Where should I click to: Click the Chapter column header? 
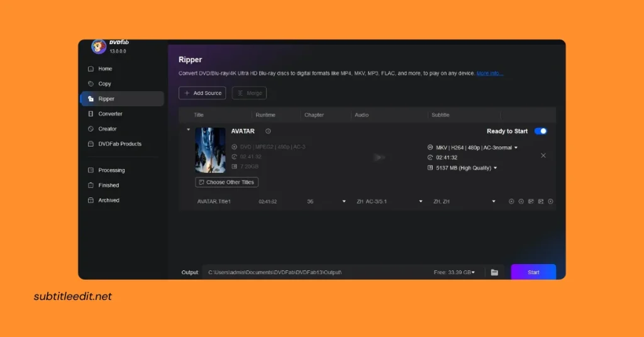(314, 115)
